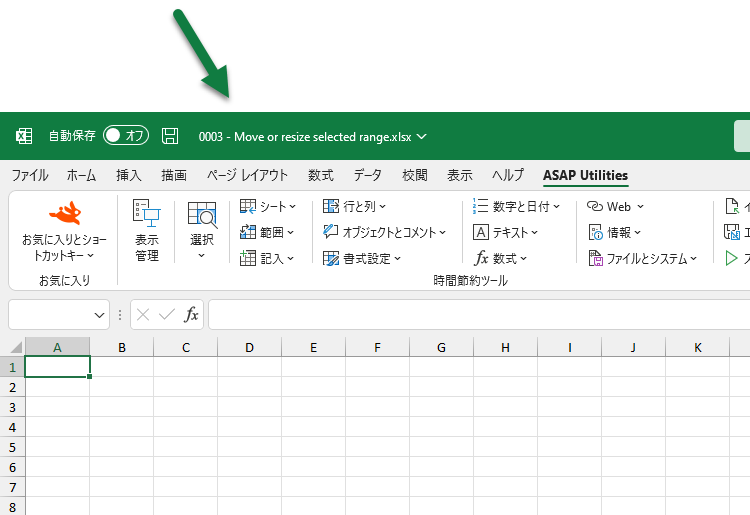Open the 情報 menu
750x515 pixels.
click(x=614, y=232)
